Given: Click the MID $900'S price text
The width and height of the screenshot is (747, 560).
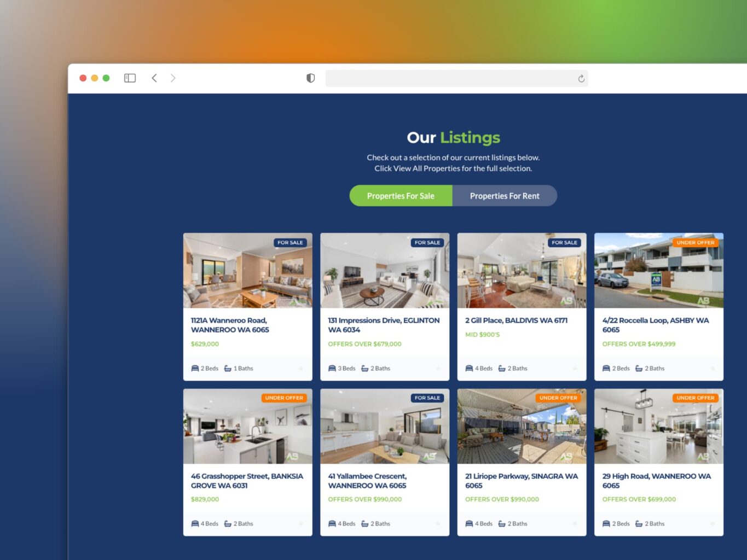Looking at the screenshot, I should pos(482,335).
